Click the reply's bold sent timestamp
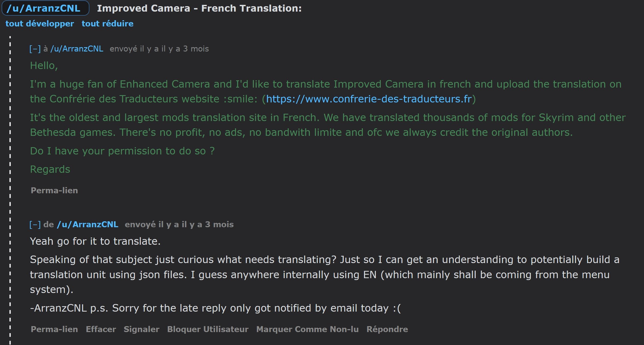This screenshot has height=345, width=644. tap(179, 225)
